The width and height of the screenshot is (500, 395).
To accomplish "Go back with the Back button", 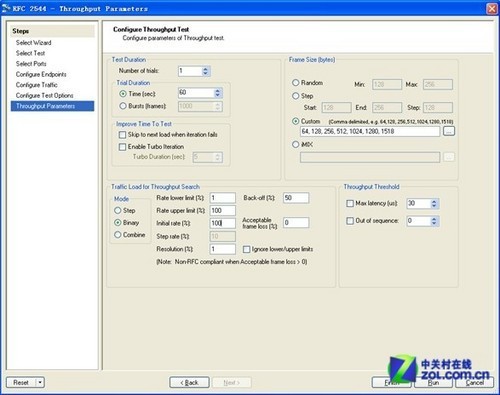I will [189, 383].
